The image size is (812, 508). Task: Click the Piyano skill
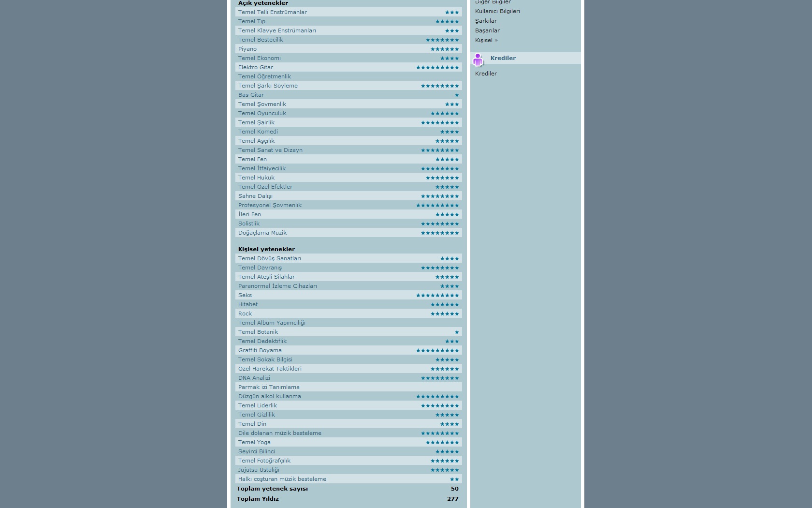point(247,49)
